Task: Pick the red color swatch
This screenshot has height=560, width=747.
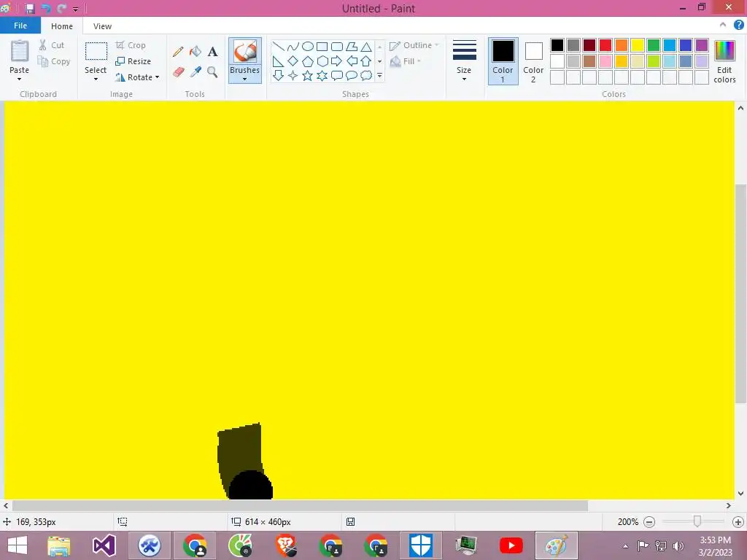Action: (605, 45)
